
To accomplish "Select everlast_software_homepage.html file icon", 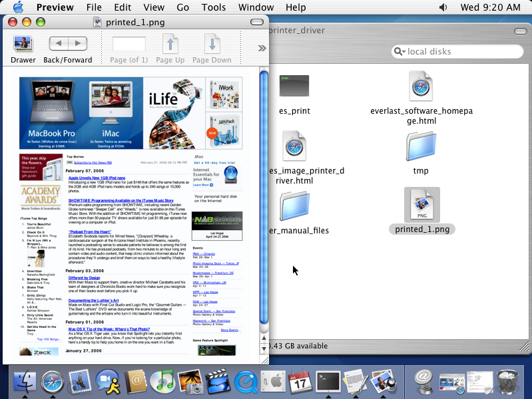I will coord(421,86).
